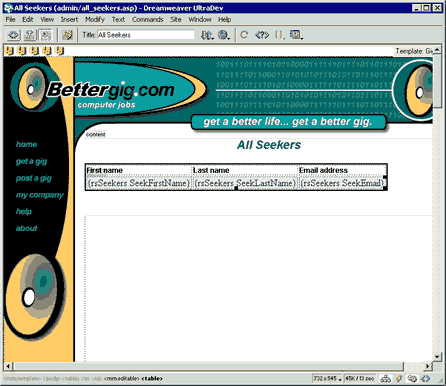Open the File Management toolbar icon
The width and height of the screenshot is (446, 386).
pyautogui.click(x=207, y=35)
